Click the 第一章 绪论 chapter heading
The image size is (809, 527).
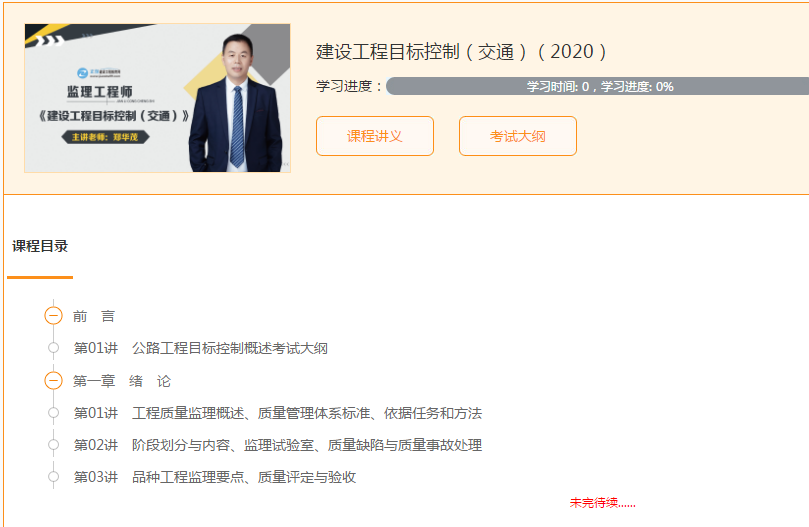[122, 381]
